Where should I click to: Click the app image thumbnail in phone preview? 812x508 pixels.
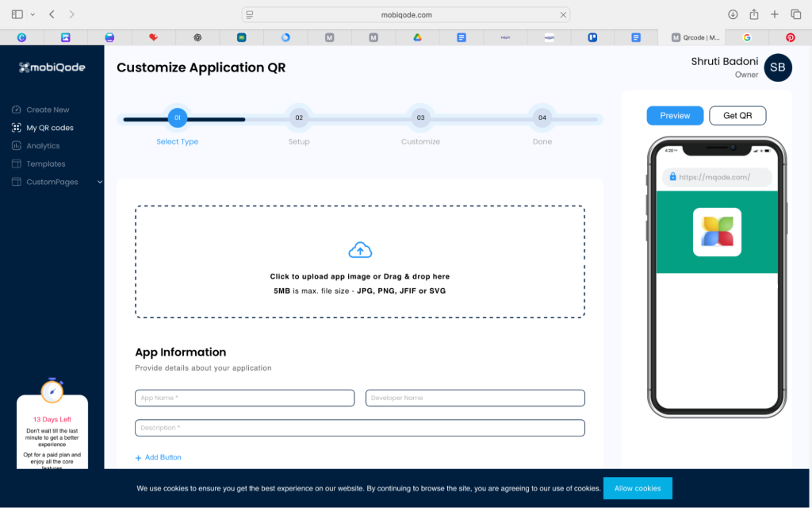(717, 232)
